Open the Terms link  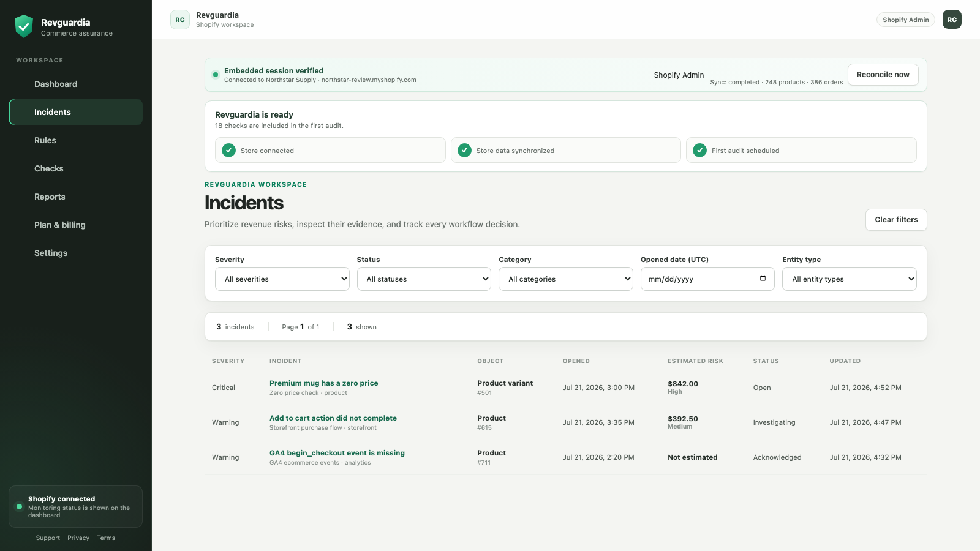106,538
